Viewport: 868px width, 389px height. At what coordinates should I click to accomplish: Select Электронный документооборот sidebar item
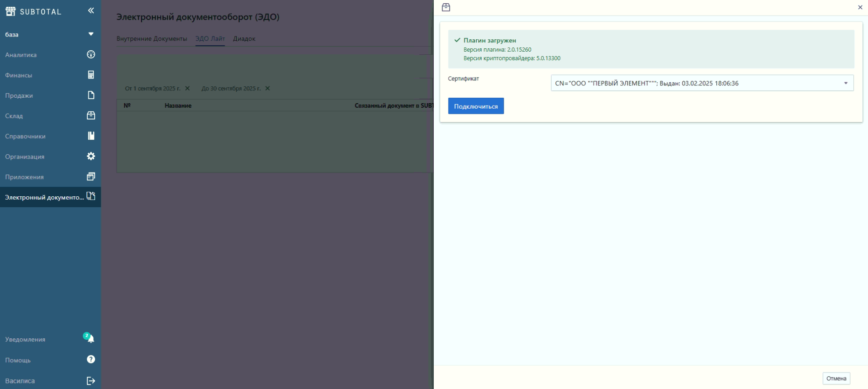point(45,197)
